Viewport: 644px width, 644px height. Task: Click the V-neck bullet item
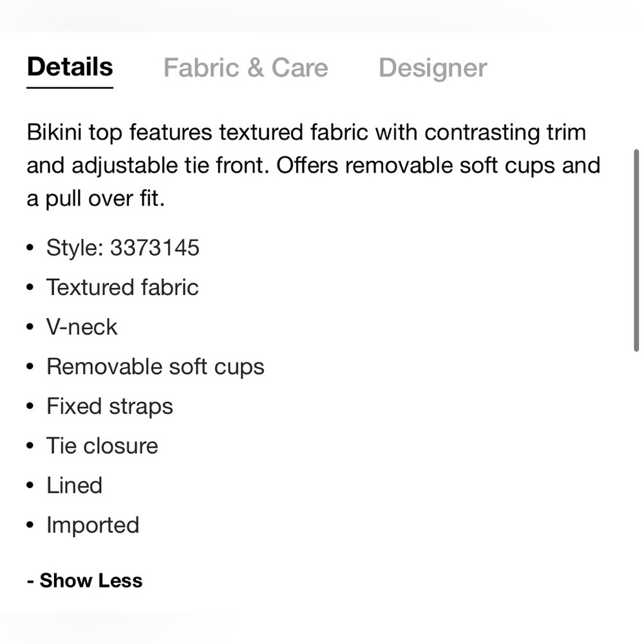[82, 327]
